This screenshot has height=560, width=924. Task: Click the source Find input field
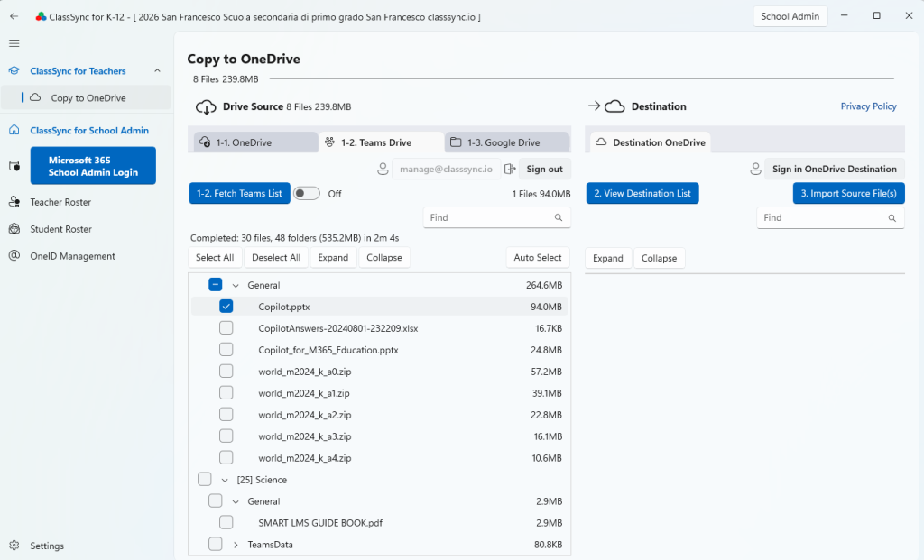[497, 217]
